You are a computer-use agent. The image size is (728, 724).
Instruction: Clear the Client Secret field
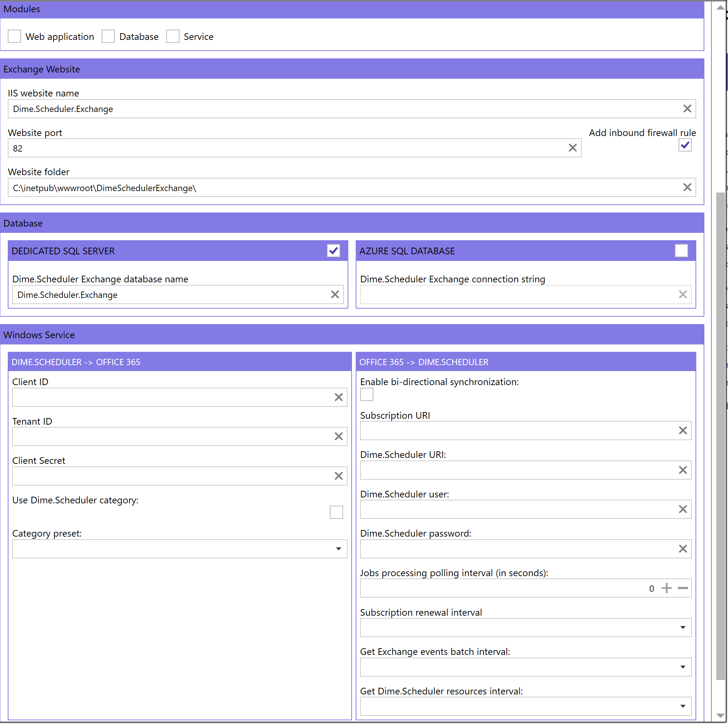[338, 476]
